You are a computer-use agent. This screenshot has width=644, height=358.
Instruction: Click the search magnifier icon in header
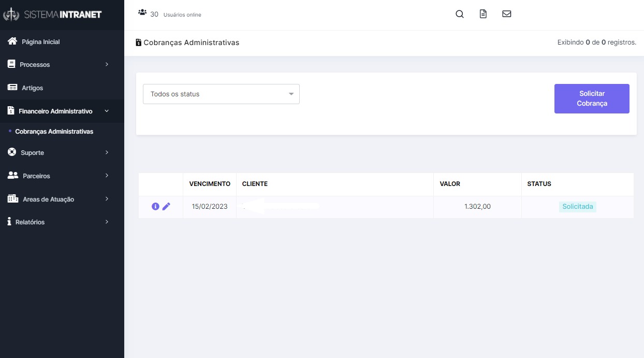tap(459, 15)
